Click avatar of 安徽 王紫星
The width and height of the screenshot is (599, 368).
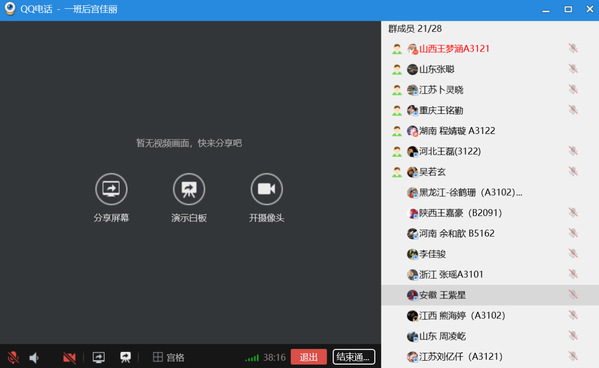click(412, 295)
